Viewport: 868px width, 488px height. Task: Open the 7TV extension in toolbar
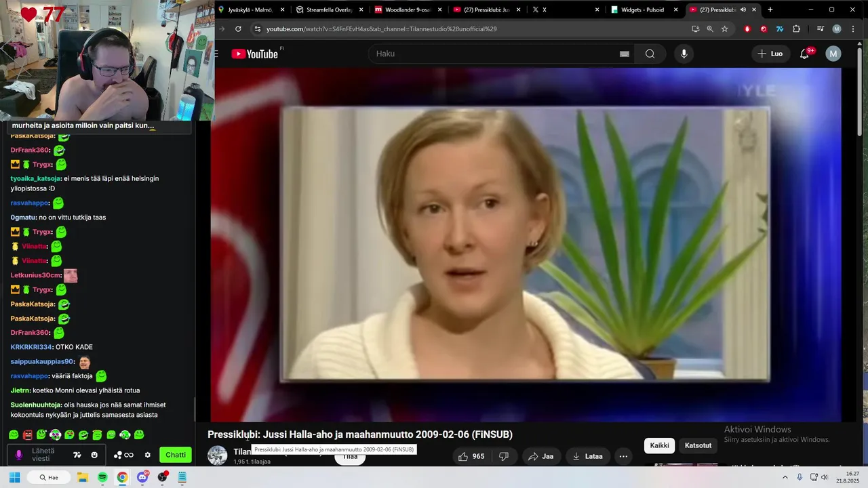(780, 29)
